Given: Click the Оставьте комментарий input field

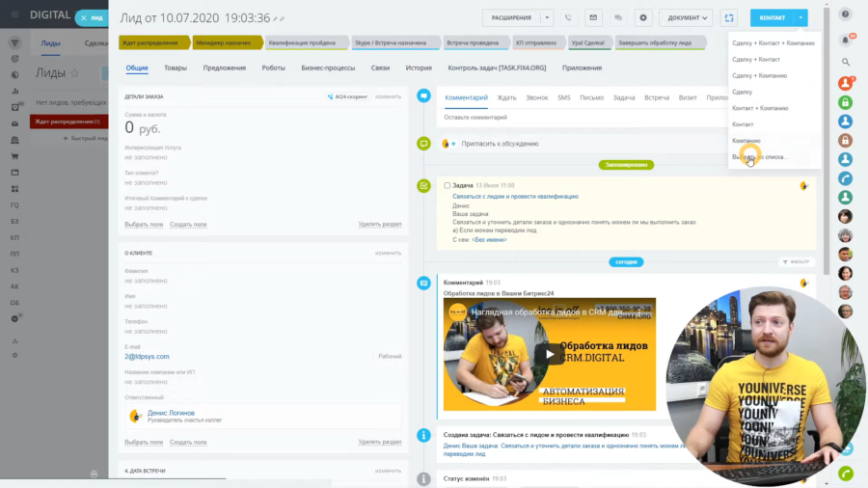Looking at the screenshot, I should pyautogui.click(x=584, y=118).
